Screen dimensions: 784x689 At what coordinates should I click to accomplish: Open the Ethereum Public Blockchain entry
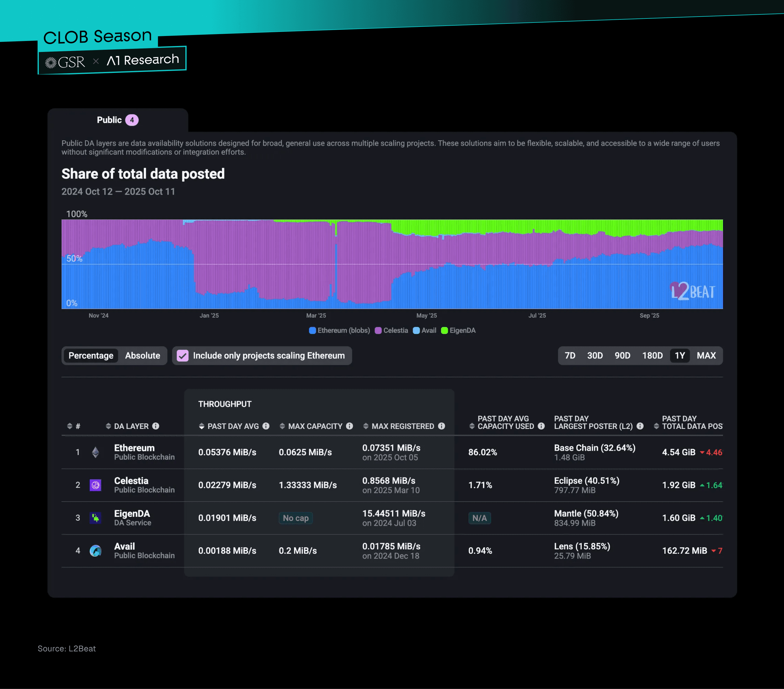(x=144, y=452)
